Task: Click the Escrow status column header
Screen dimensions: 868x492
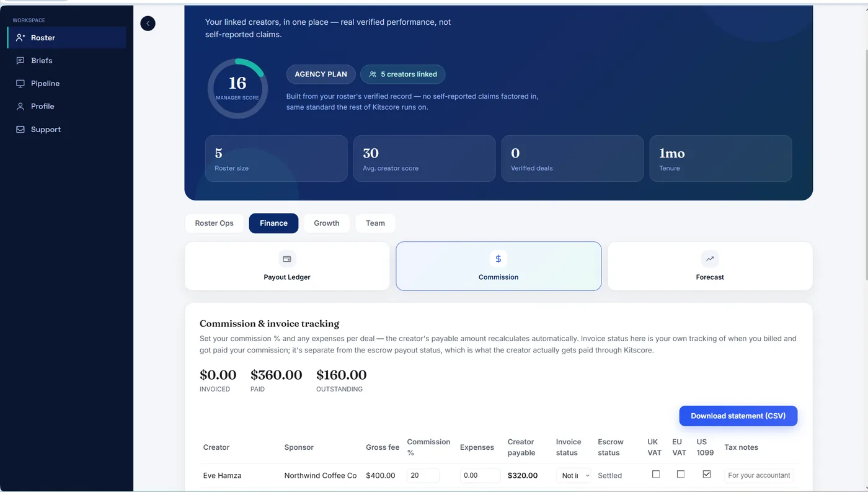Action: [610, 447]
